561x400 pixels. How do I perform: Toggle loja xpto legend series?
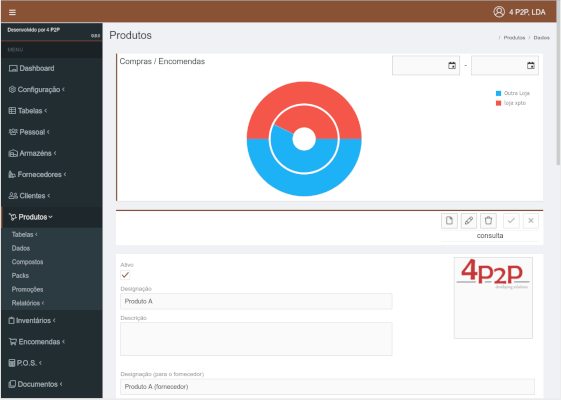tap(511, 103)
